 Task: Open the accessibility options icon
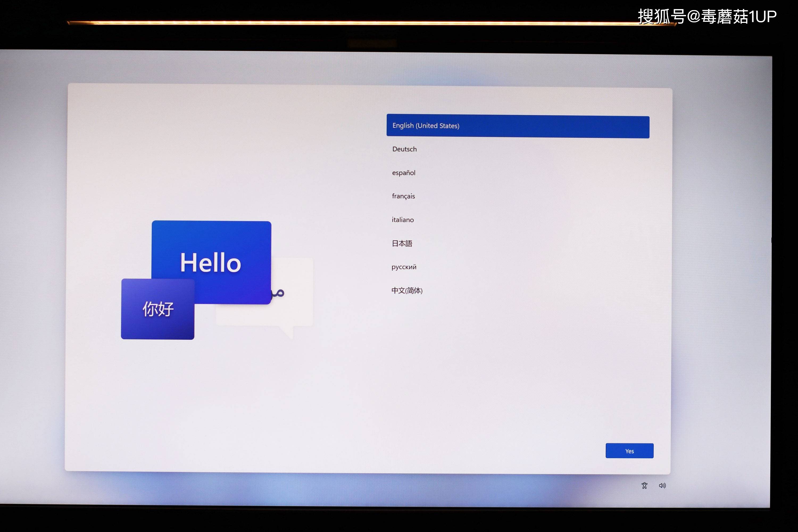(644, 485)
